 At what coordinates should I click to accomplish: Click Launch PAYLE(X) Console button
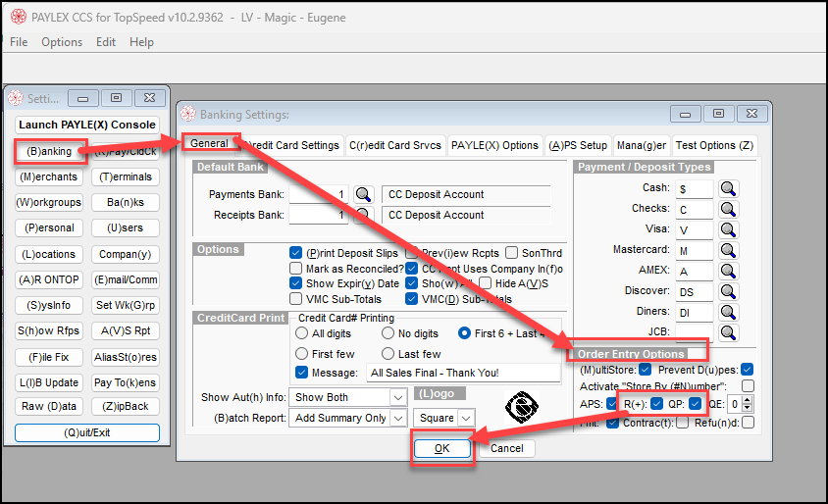[87, 126]
